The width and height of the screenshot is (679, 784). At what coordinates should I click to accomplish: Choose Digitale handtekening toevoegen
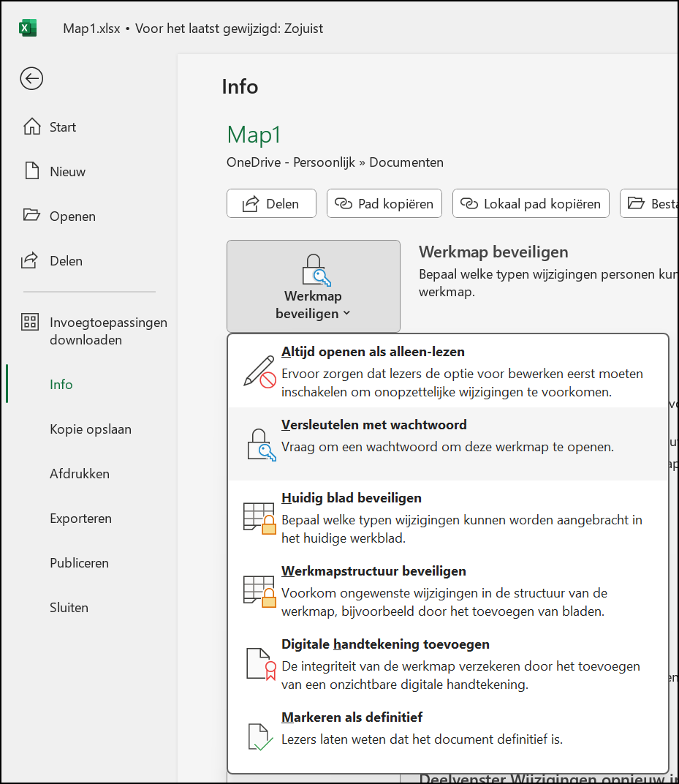click(448, 663)
